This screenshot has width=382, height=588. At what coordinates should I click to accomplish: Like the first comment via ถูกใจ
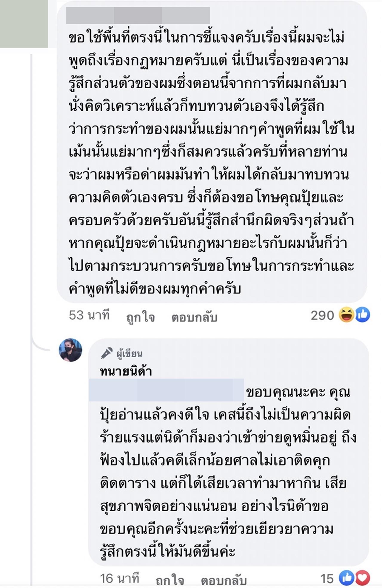(x=140, y=317)
